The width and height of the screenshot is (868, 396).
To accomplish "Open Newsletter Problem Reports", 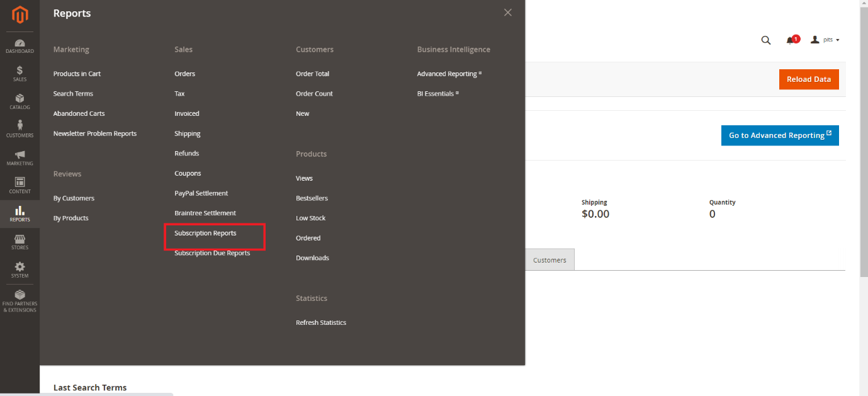I will click(95, 133).
